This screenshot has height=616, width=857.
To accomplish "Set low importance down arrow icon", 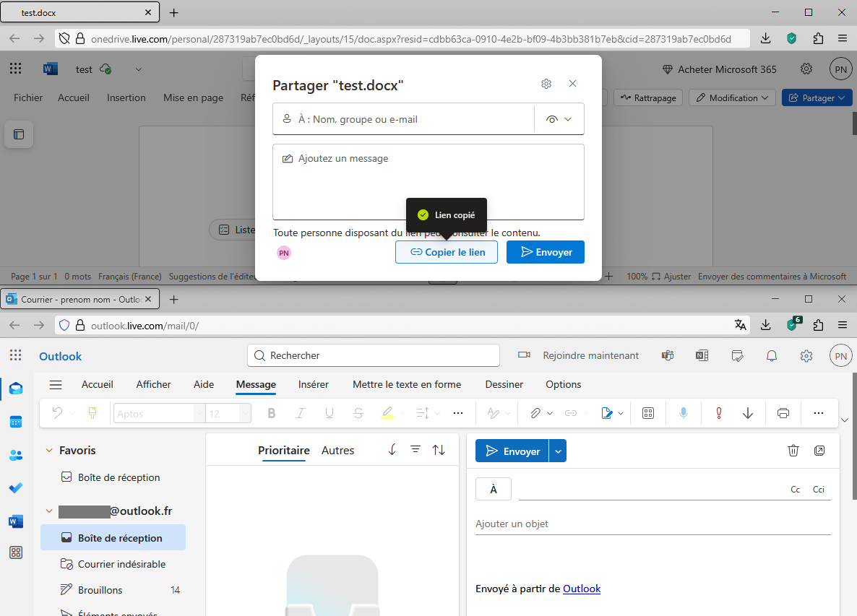I will click(748, 413).
